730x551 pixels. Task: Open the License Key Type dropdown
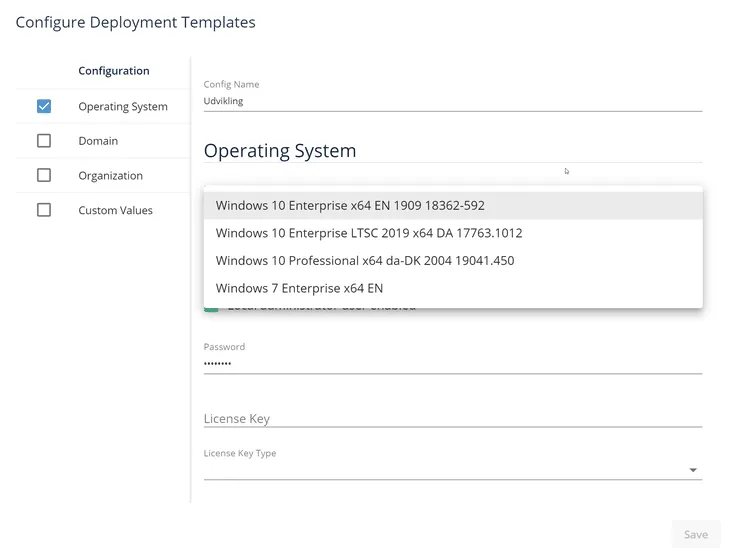[x=453, y=470]
